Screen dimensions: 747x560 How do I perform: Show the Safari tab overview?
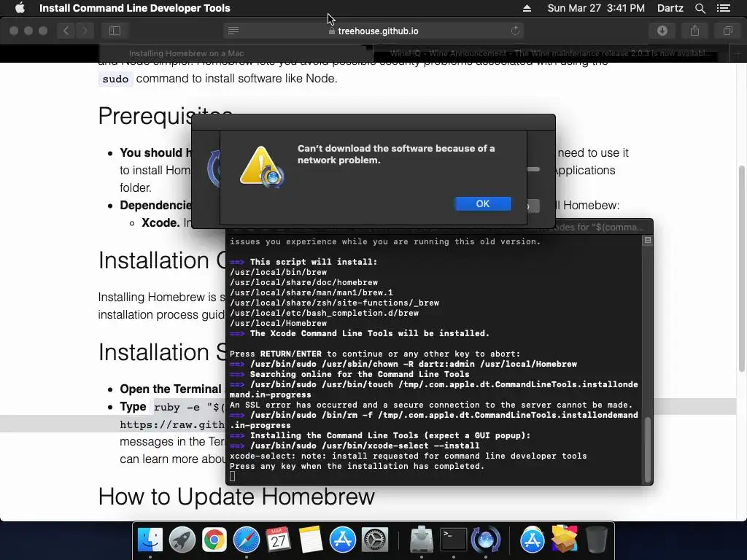pyautogui.click(x=727, y=31)
